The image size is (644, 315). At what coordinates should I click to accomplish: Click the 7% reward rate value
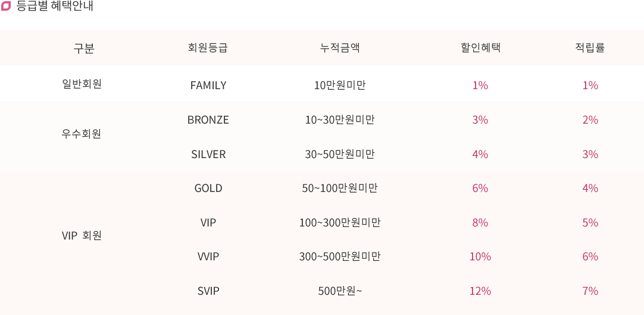(x=590, y=291)
